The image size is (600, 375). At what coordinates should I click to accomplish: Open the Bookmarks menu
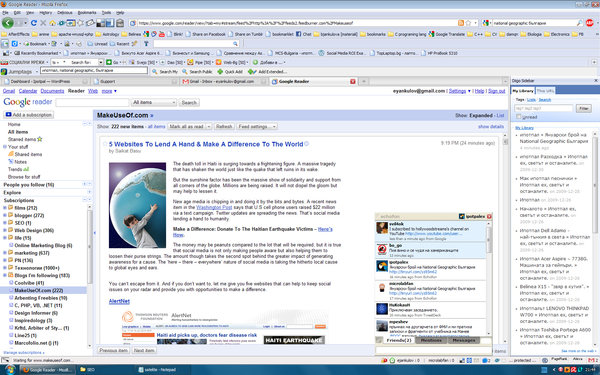tap(87, 13)
